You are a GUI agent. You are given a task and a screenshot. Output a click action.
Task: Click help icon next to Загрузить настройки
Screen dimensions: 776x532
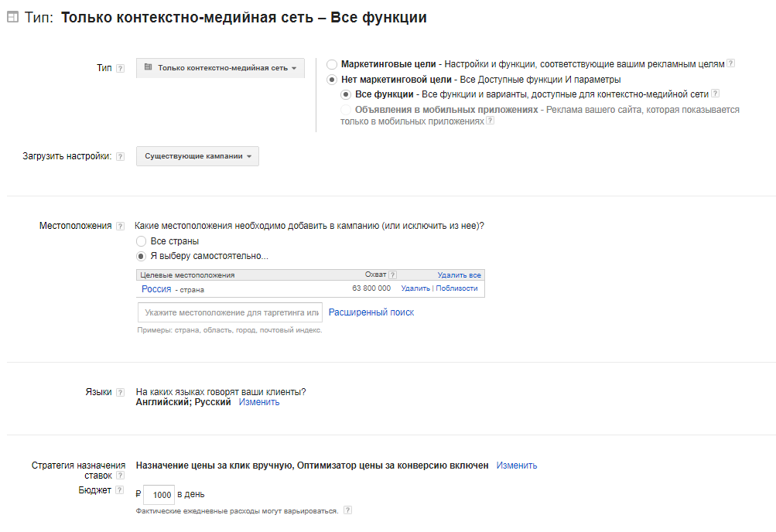click(121, 155)
